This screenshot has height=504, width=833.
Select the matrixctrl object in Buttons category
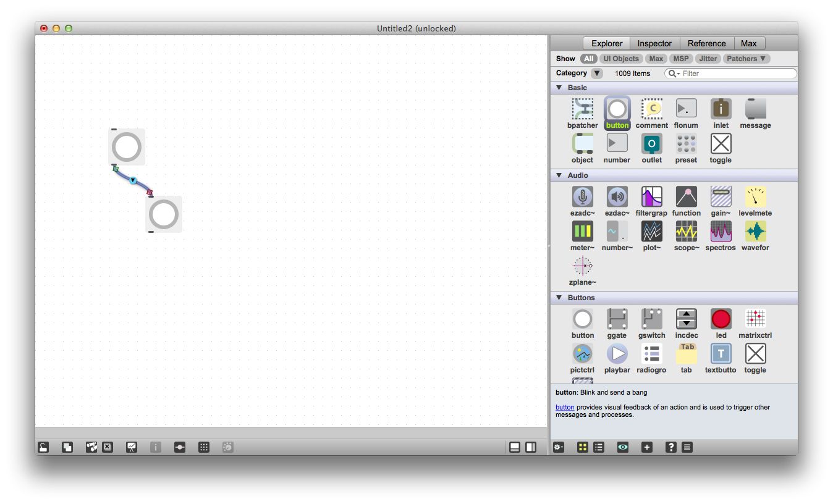(x=755, y=319)
